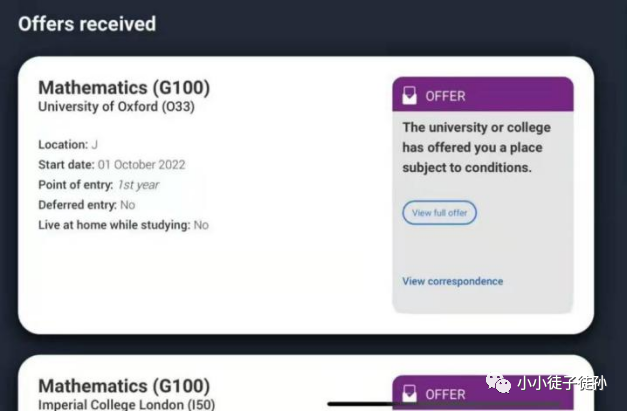The image size is (627, 411).
Task: Click the Location: J row
Action: coord(68,145)
